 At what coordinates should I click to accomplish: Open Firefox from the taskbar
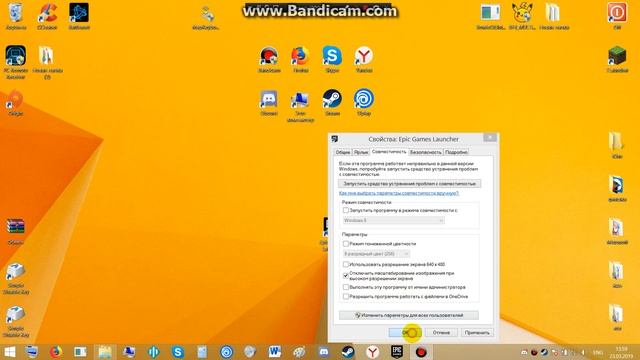pos(56,352)
